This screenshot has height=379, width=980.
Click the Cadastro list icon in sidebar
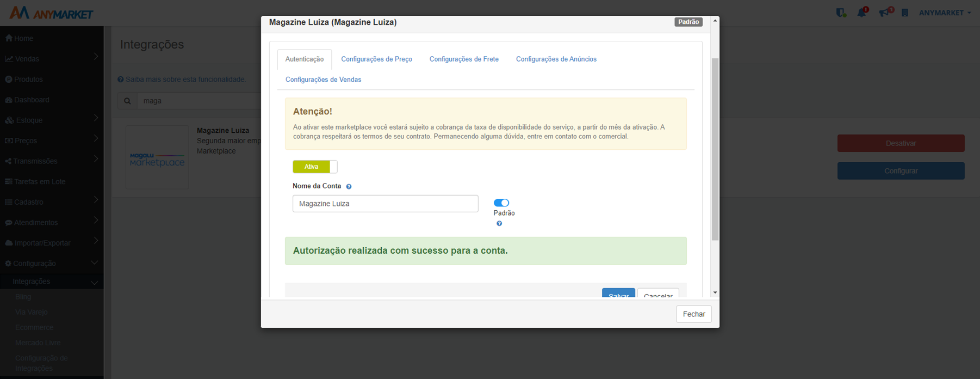click(9, 202)
